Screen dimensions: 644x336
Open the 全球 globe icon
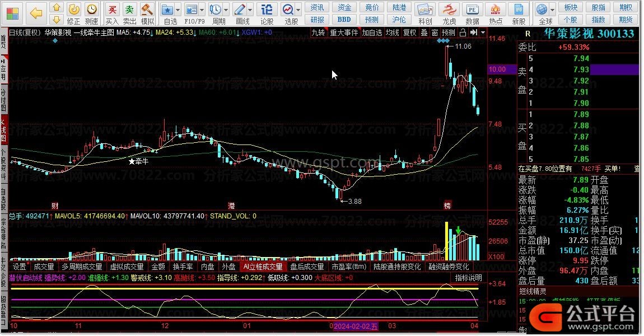[542, 9]
